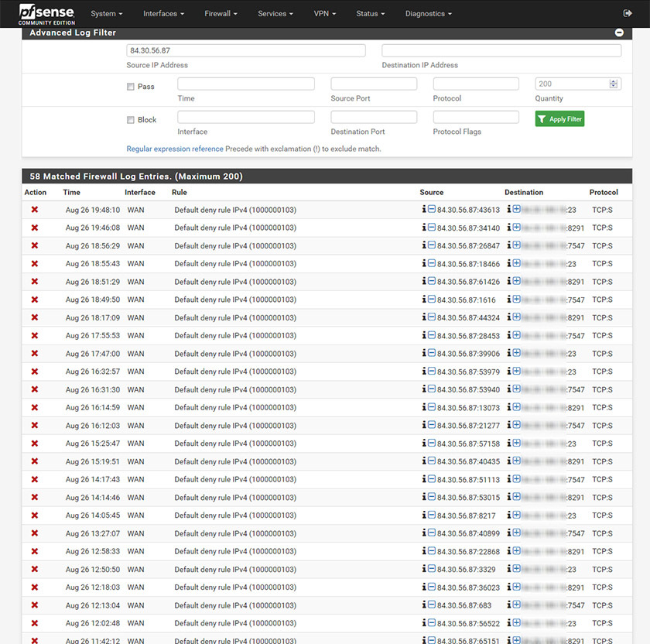Click the destination info icon in the 19:46:08 row
This screenshot has height=644, width=650.
coord(509,227)
